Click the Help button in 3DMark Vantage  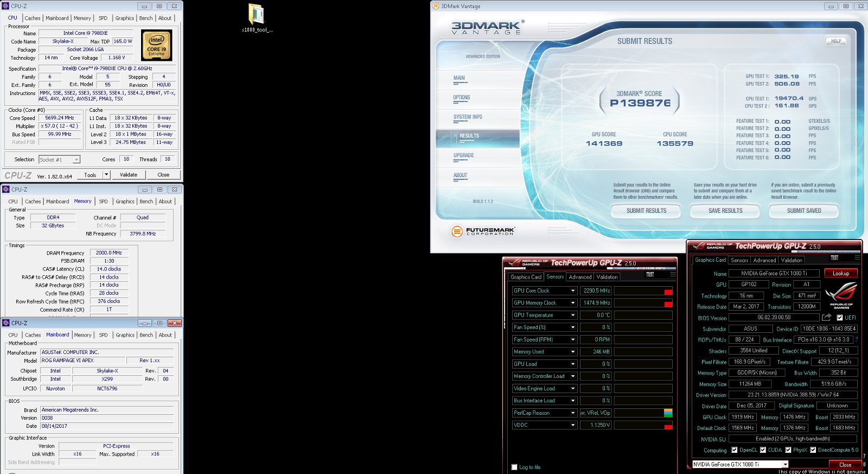837,41
